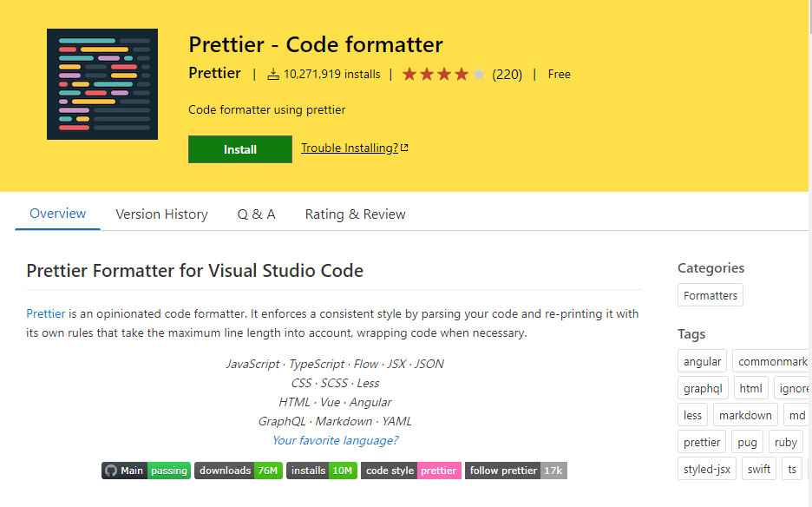Go to the Rating & Review tab
Viewport: 812px width, 507px height.
[x=356, y=214]
